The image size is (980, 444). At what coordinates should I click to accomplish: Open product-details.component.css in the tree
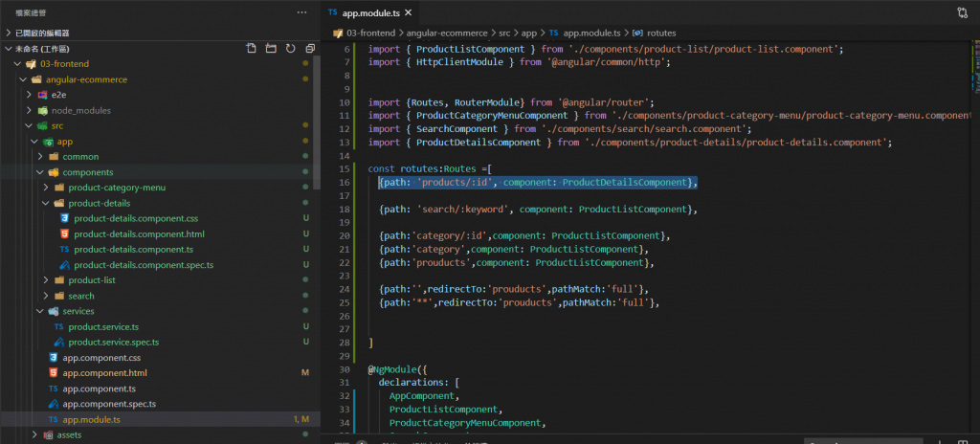click(137, 218)
